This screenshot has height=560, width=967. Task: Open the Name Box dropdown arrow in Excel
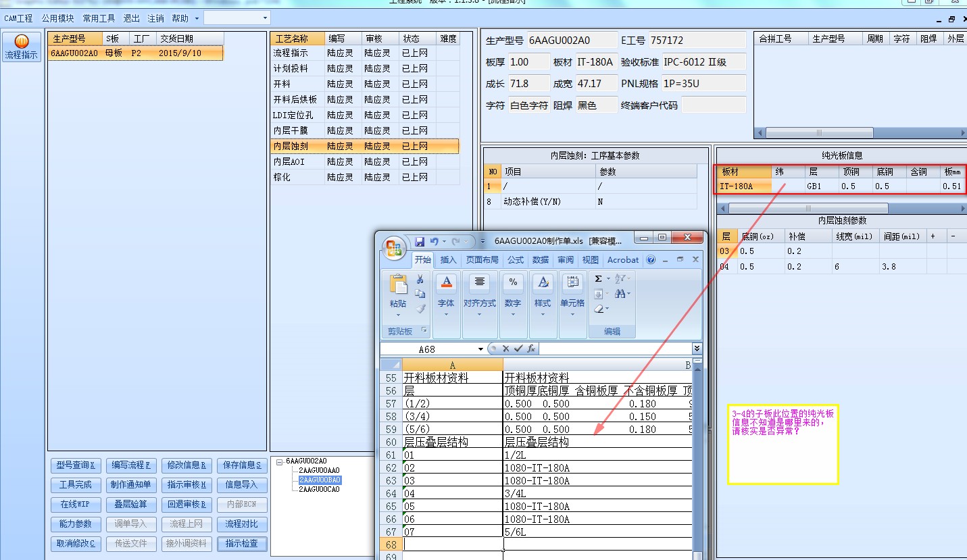(x=480, y=349)
